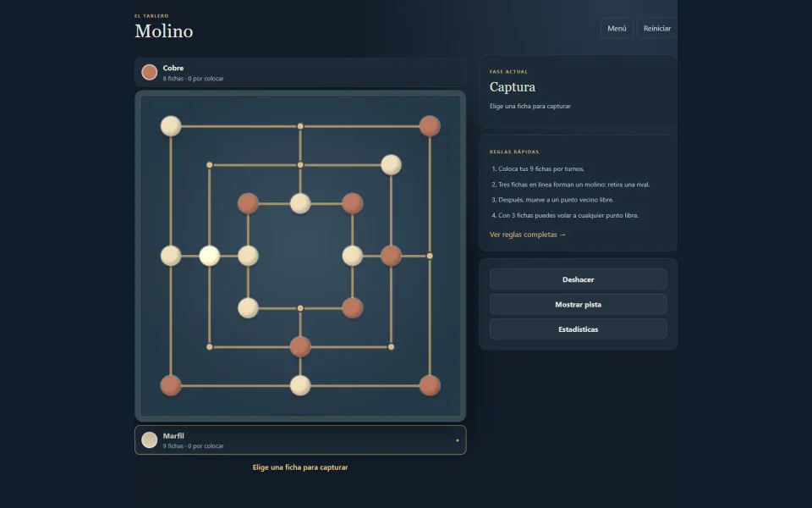Open the Estadísticas panel
812x508 pixels.
click(578, 329)
